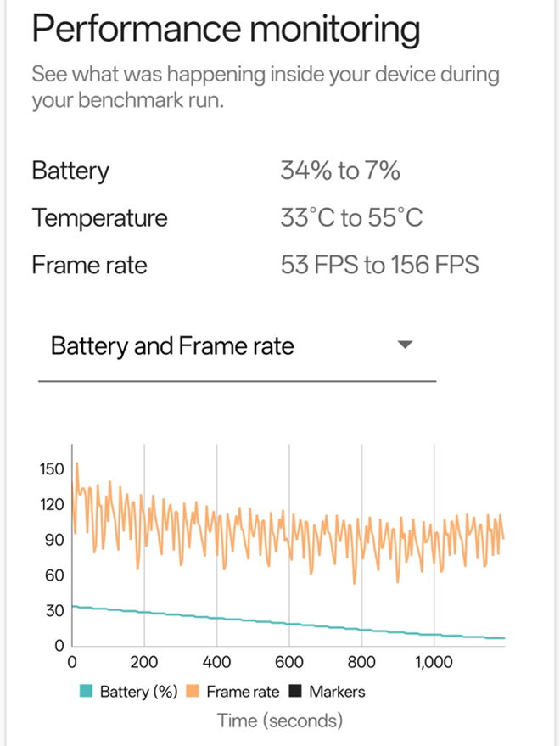Toggle the orange Frame rate legend swatch
This screenshot has height=746, width=560.
(x=193, y=692)
